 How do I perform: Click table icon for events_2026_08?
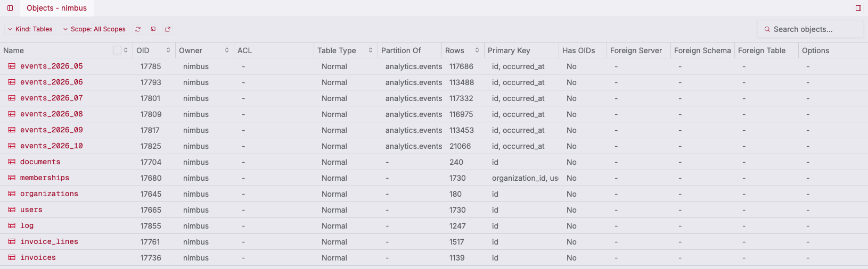(12, 114)
